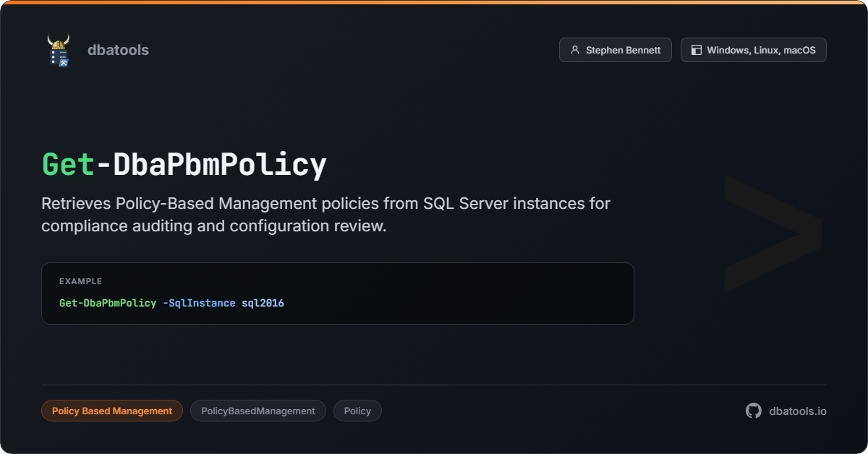Screen dimensions: 868x454
Task: Click the person icon beside Stephen Bennett
Action: pyautogui.click(x=575, y=50)
